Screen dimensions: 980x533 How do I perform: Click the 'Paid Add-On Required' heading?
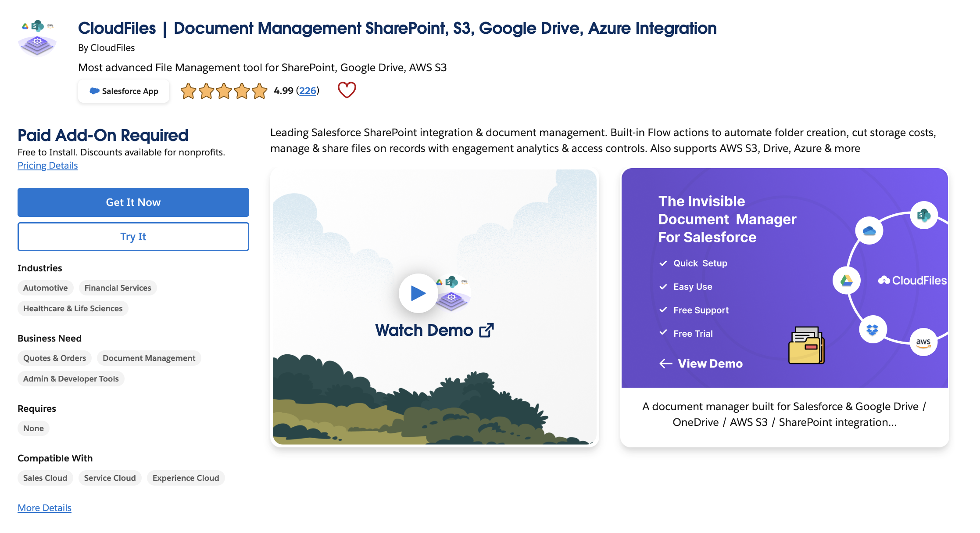[x=103, y=136]
